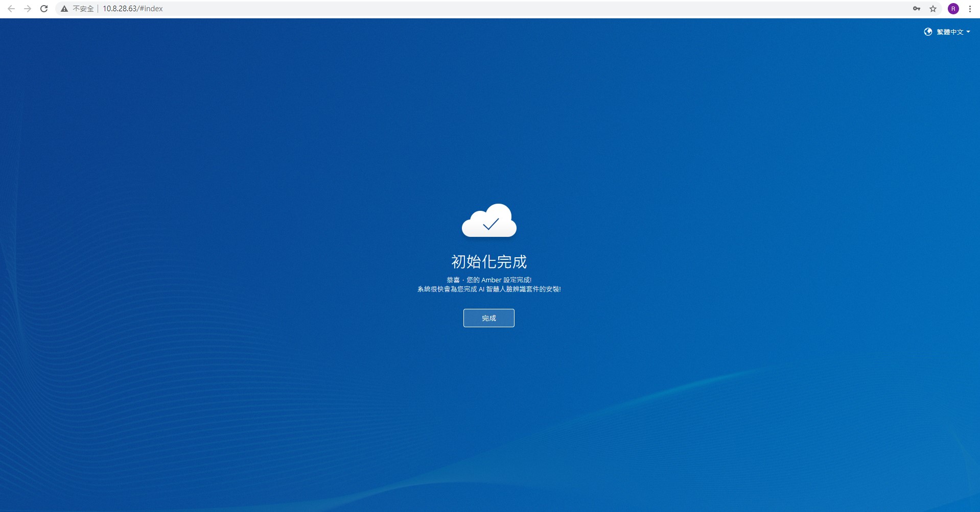
Task: Click the globe language icon
Action: click(928, 32)
